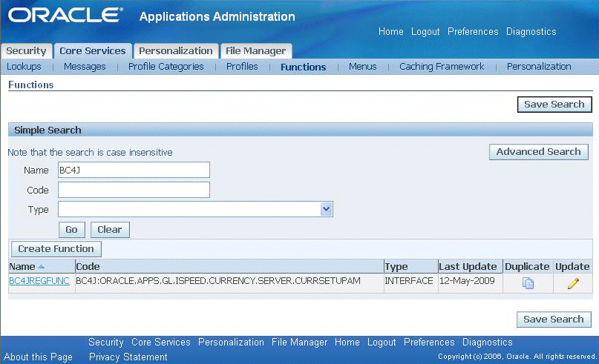Click the footer Preferences link
This screenshot has width=599, height=364.
pos(429,343)
